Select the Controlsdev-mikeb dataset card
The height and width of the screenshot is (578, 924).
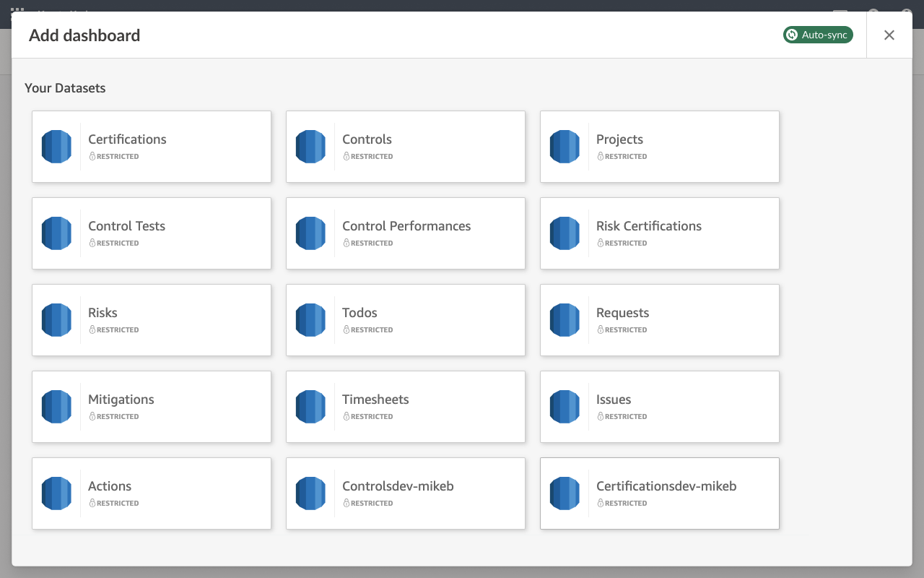pos(406,493)
